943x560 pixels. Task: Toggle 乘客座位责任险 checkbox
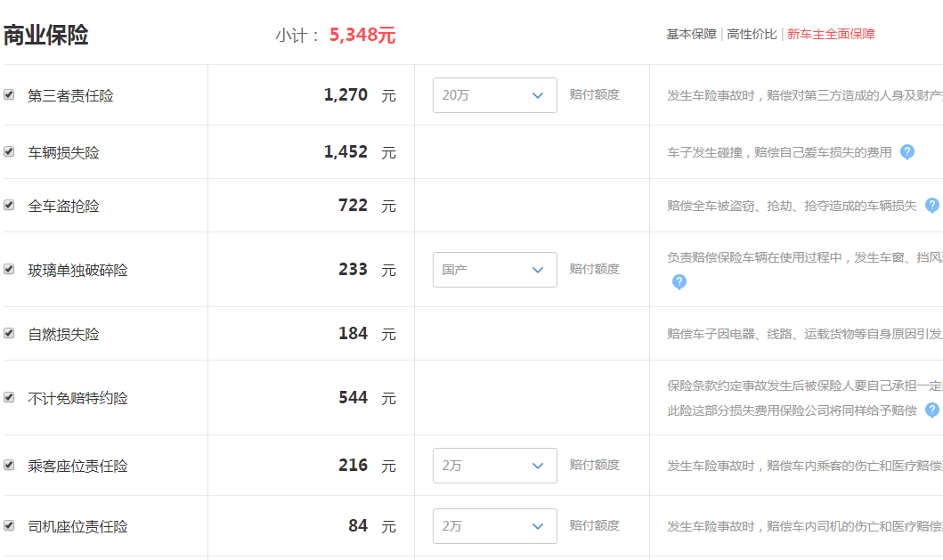coord(9,465)
